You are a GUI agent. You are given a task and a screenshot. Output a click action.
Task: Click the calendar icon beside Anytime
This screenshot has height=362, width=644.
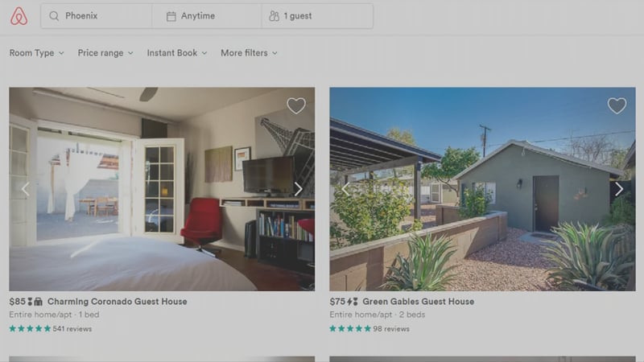click(x=171, y=16)
